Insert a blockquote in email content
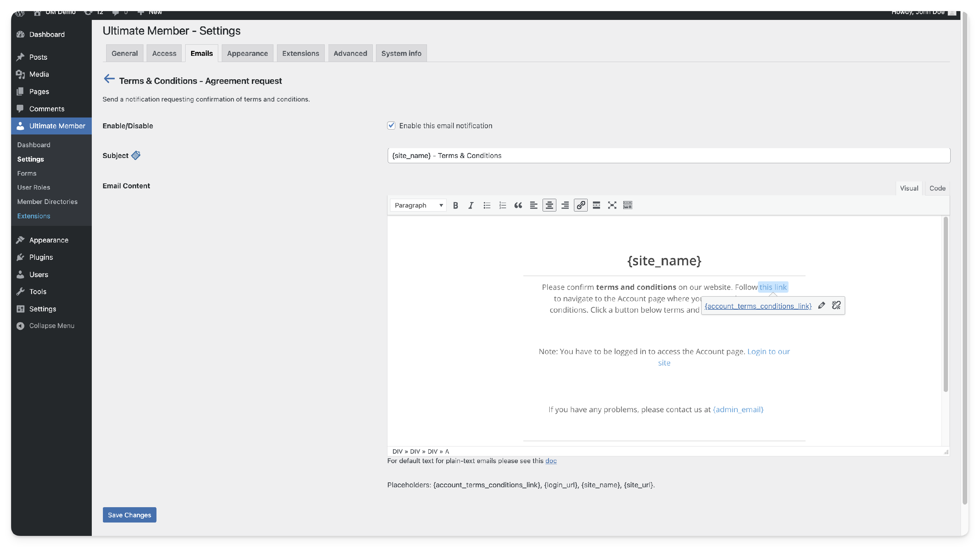 click(x=518, y=205)
